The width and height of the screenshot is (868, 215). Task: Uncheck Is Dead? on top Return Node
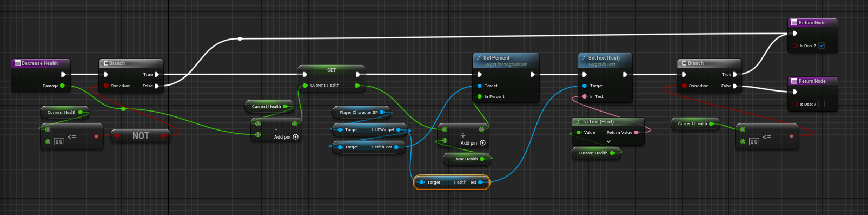(821, 45)
